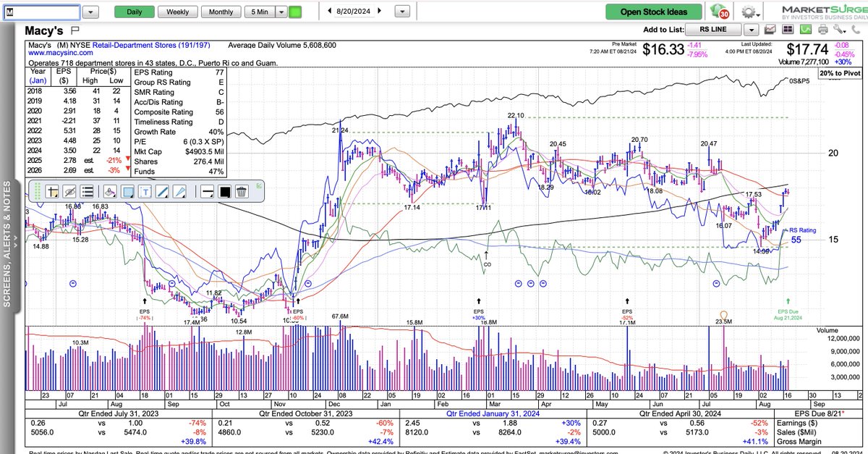
Task: Hide annotations with the eye-slash toggle
Action: (69, 192)
